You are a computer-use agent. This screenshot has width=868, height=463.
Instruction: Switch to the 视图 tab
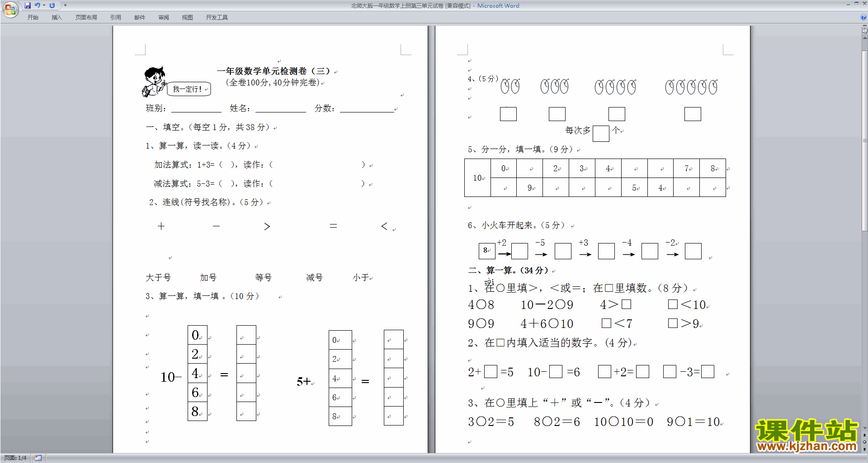187,18
